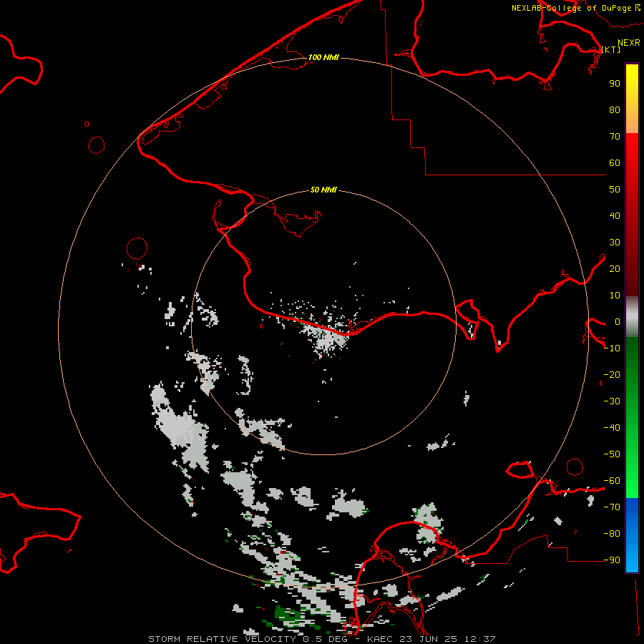Viewport: 644px width, 644px height.
Task: Click the gray zero-velocity segment of the color bar
Action: [x=632, y=317]
